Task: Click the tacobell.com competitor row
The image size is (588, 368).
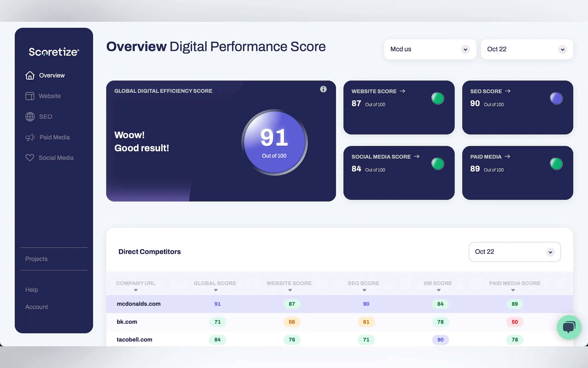Action: [134, 339]
